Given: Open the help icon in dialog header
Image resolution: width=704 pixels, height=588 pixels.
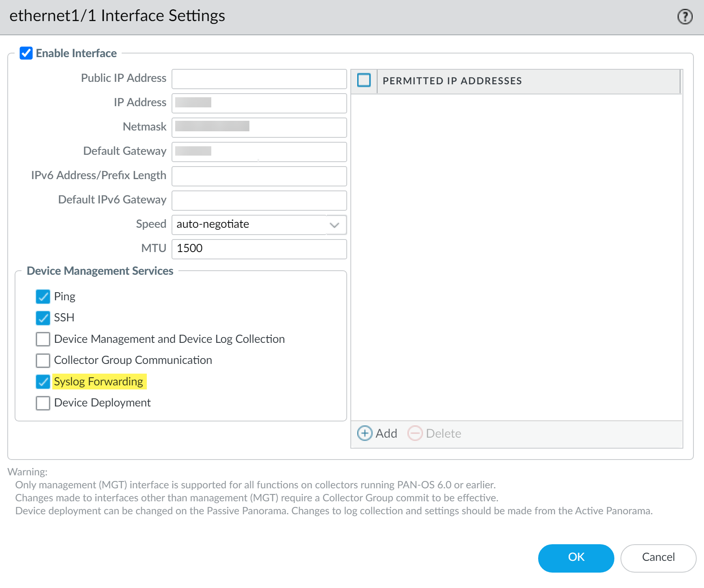Looking at the screenshot, I should 685,17.
